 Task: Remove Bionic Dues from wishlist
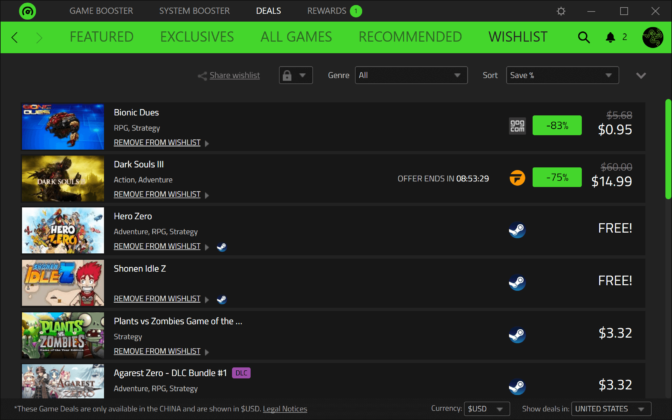[x=157, y=142]
